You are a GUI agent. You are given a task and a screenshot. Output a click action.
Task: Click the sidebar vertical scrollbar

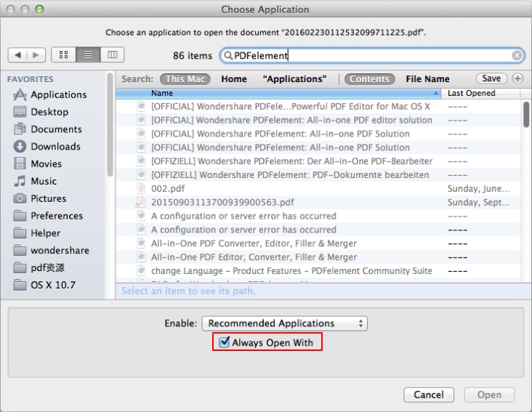click(110, 125)
